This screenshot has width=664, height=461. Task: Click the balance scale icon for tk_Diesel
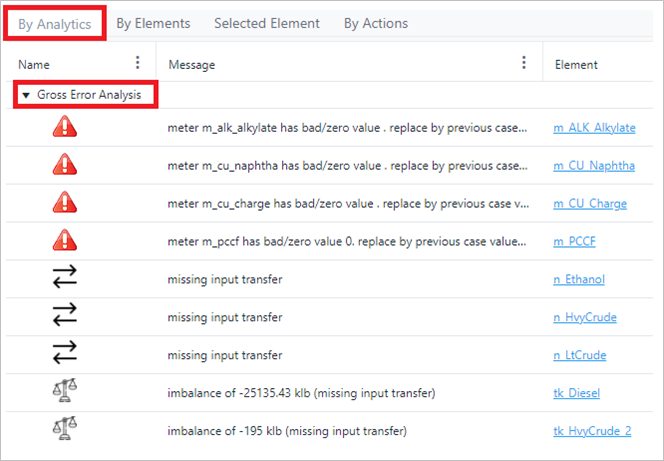pos(65,393)
